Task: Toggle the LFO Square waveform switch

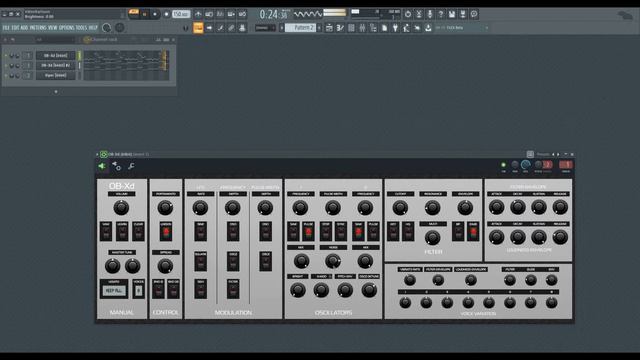Action: point(200,261)
